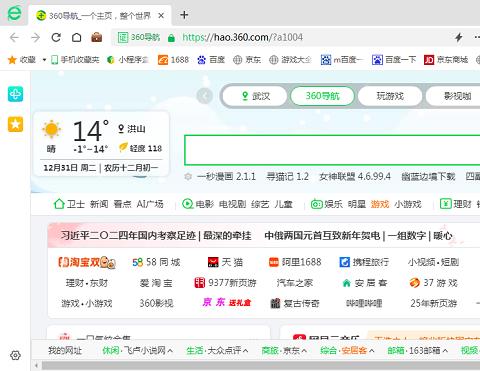Open the 小程序 bookmark
Image resolution: width=480 pixels, height=371 pixels.
click(x=128, y=60)
